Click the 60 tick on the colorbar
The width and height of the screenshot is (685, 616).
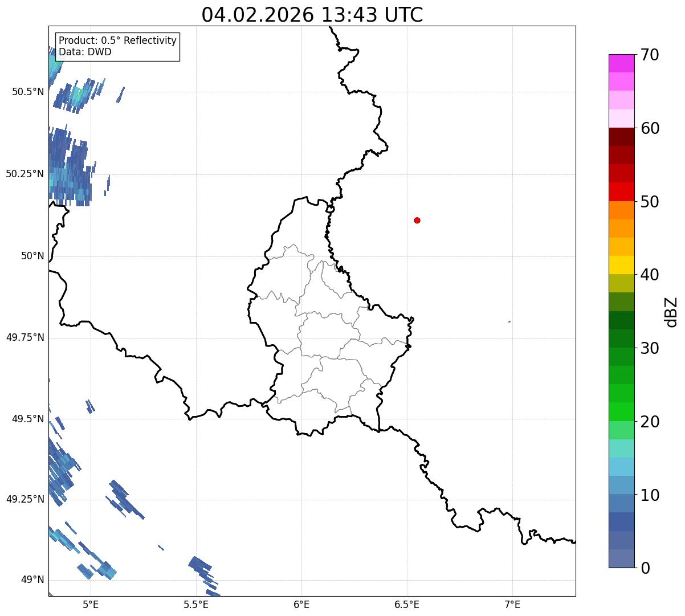pos(650,128)
